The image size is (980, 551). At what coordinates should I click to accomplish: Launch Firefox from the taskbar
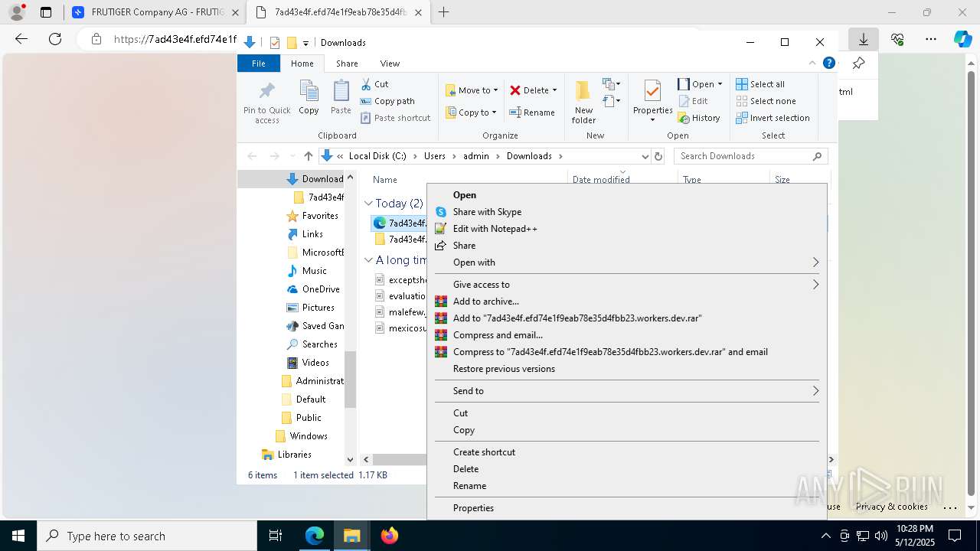click(390, 536)
